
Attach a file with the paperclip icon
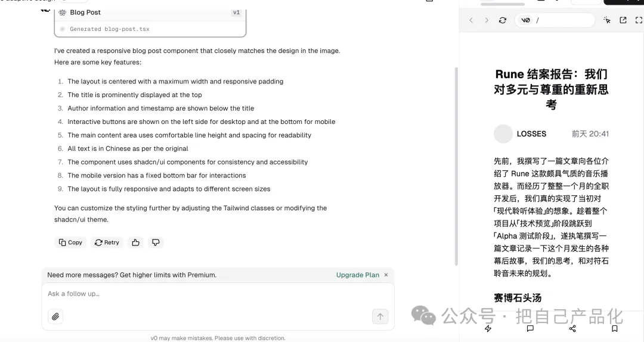pyautogui.click(x=55, y=316)
